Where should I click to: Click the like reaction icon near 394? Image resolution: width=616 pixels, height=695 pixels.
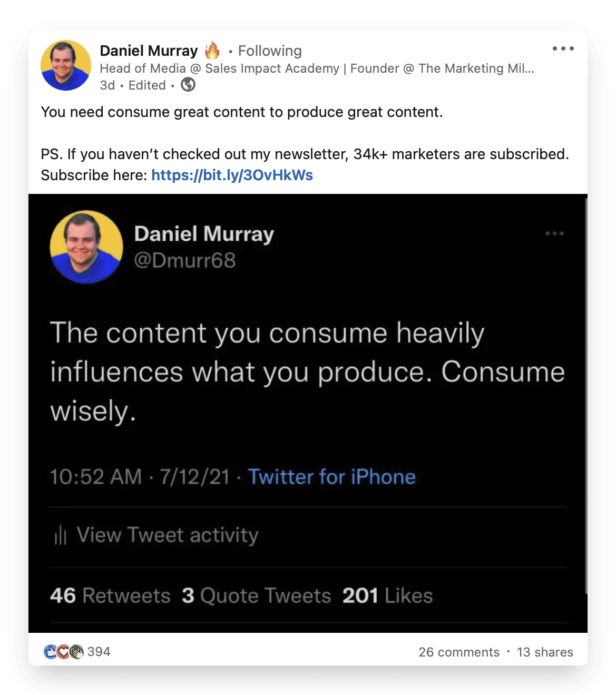tap(51, 652)
